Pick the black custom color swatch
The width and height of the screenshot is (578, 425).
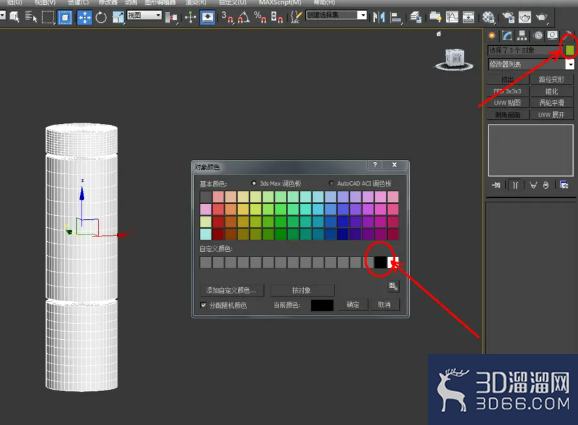click(380, 262)
